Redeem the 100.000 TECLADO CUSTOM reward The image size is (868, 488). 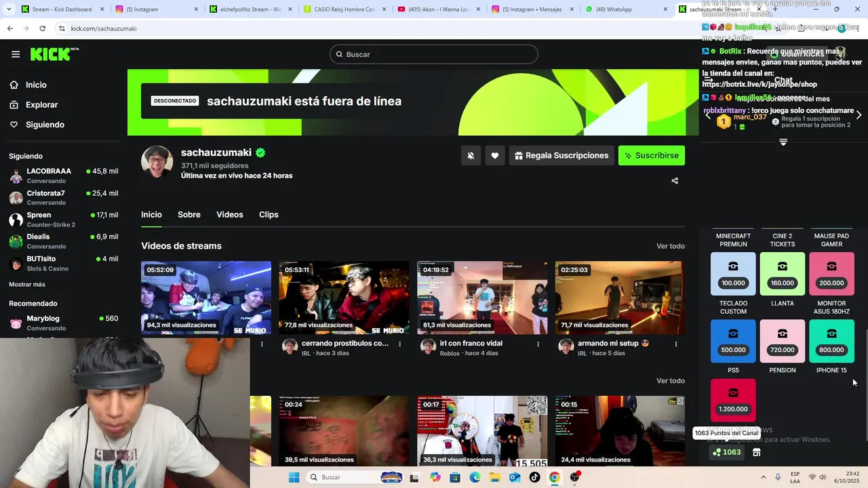pos(733,274)
